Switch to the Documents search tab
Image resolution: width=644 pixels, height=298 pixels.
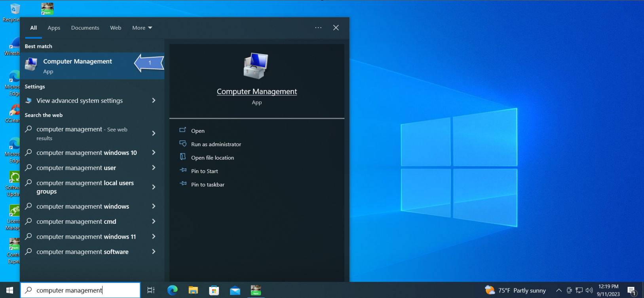tap(85, 28)
